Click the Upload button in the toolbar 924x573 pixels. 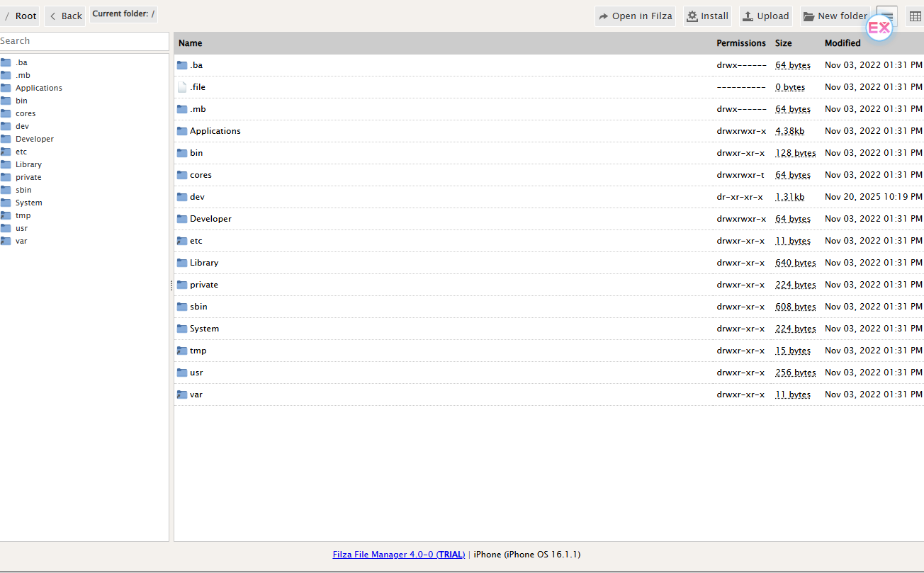point(765,16)
